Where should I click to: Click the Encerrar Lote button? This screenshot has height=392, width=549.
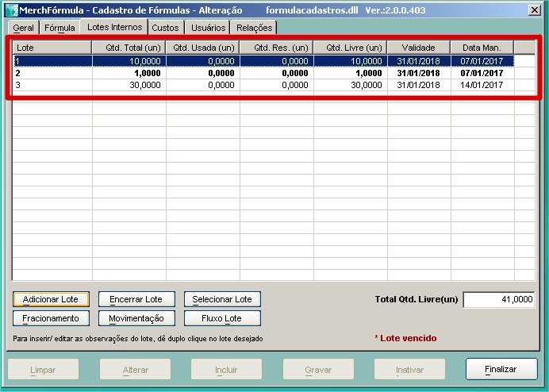[136, 299]
